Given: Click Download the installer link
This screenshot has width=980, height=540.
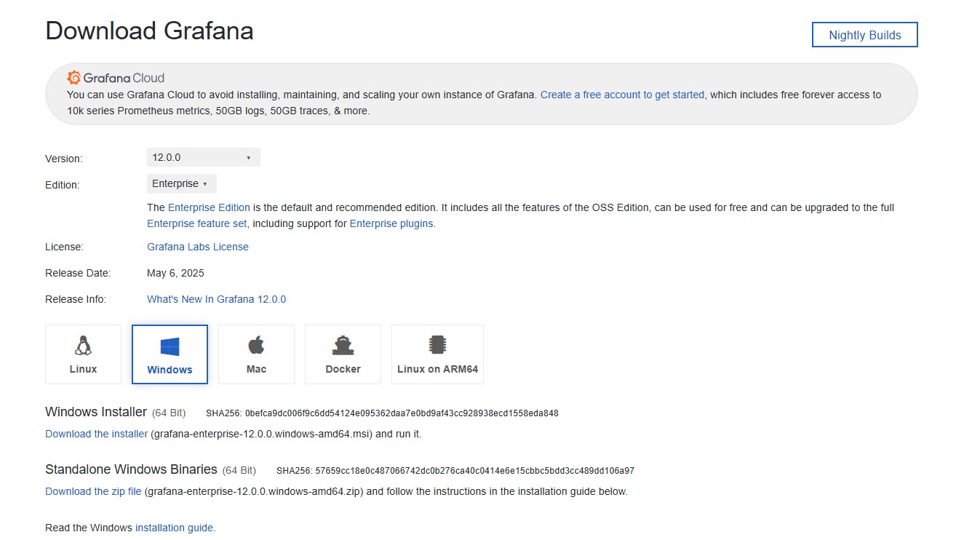Looking at the screenshot, I should tap(96, 434).
